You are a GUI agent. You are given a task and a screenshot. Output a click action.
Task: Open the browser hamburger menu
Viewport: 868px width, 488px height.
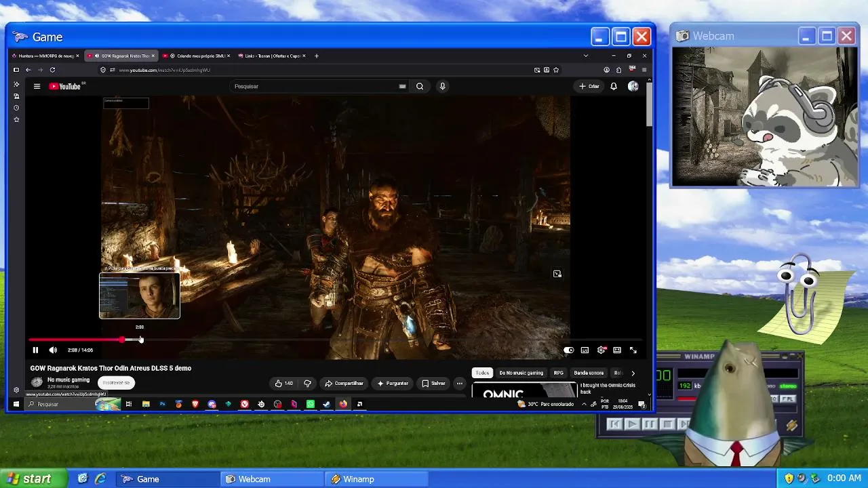(644, 70)
